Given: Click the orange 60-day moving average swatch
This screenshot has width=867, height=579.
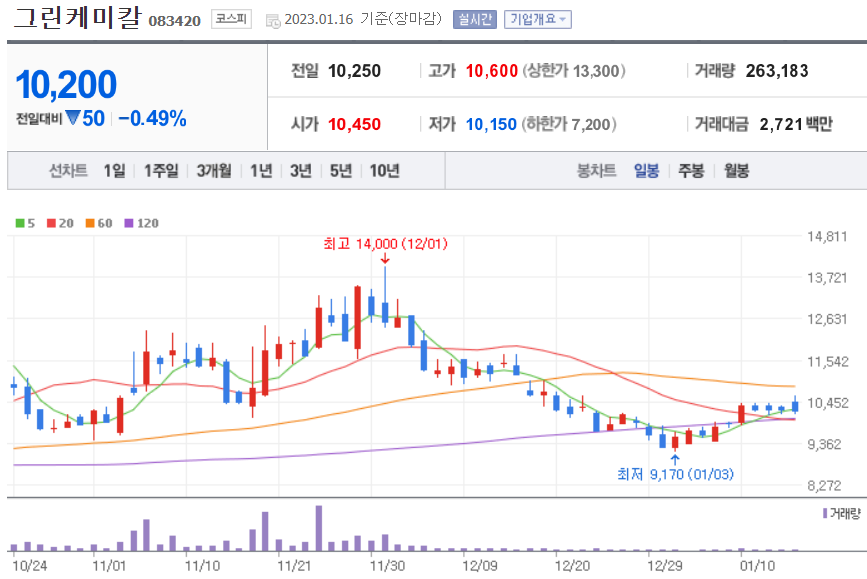Looking at the screenshot, I should [x=90, y=223].
